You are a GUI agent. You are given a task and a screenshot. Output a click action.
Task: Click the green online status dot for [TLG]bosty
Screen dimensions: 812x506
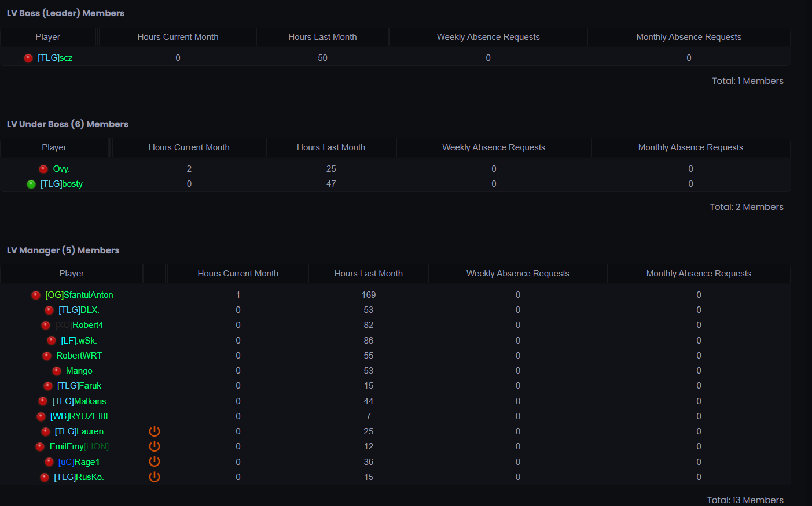31,184
